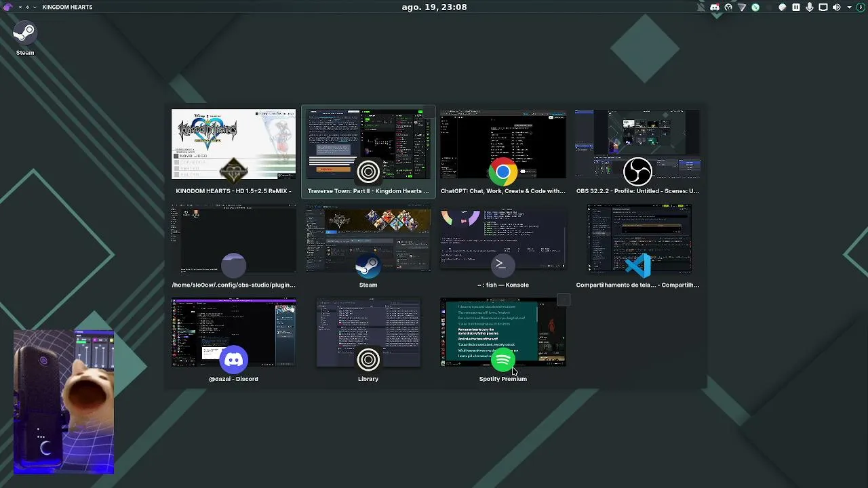Click the circled number 8 icon in the panel
The height and width of the screenshot is (488, 868).
click(861, 7)
